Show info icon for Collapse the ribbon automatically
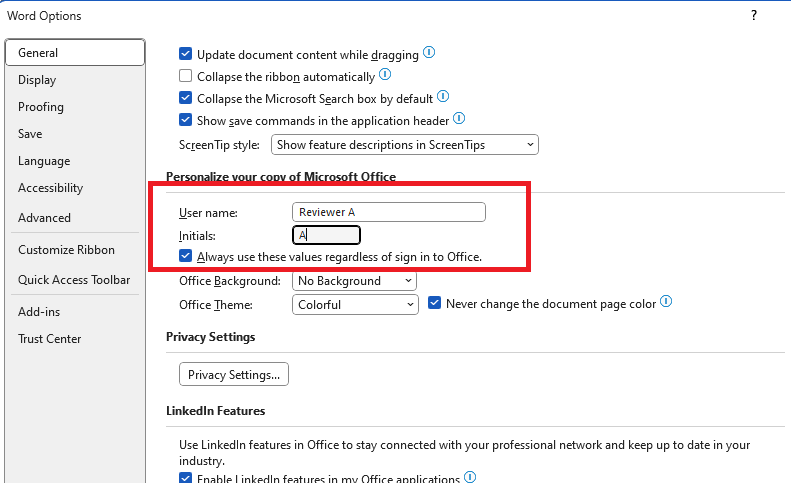The width and height of the screenshot is (791, 483). click(x=385, y=74)
